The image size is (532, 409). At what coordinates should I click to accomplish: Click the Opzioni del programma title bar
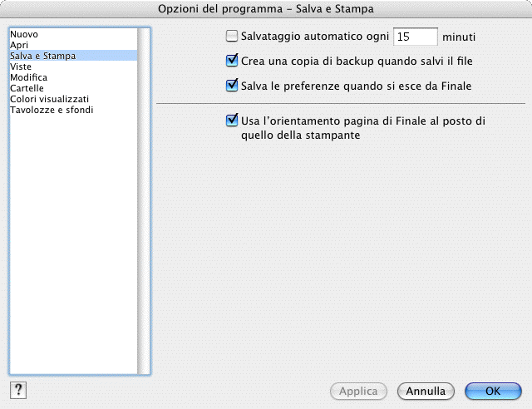(266, 8)
